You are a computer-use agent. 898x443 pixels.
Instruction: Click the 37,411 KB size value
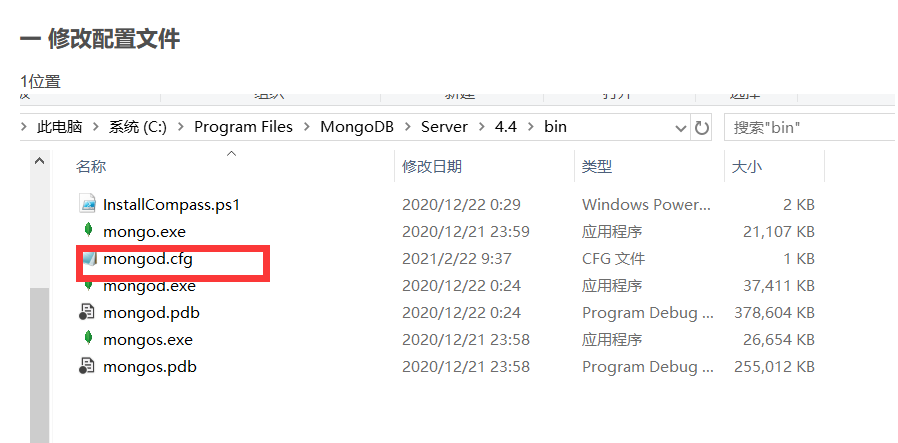tap(778, 286)
